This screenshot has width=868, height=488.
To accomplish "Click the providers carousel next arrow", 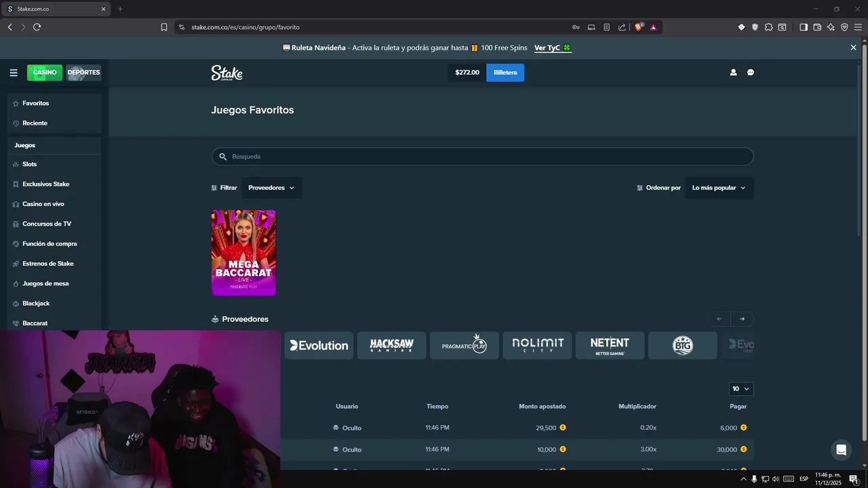I will (742, 319).
